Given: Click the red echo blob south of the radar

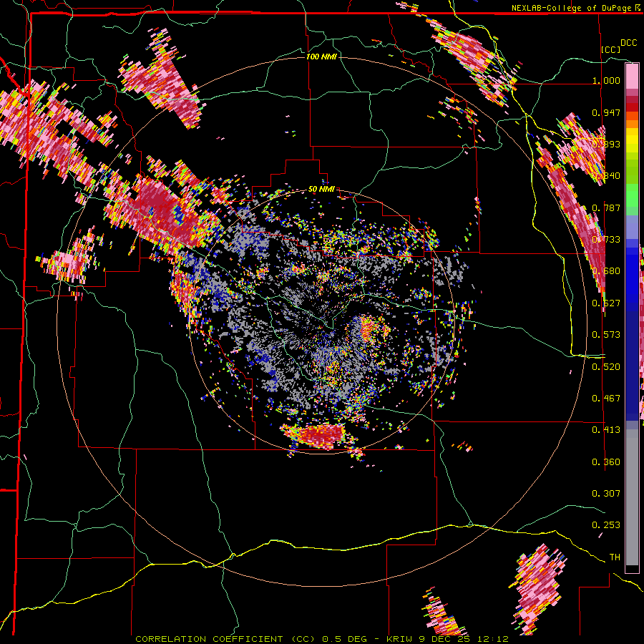Looking at the screenshot, I should pos(321,436).
